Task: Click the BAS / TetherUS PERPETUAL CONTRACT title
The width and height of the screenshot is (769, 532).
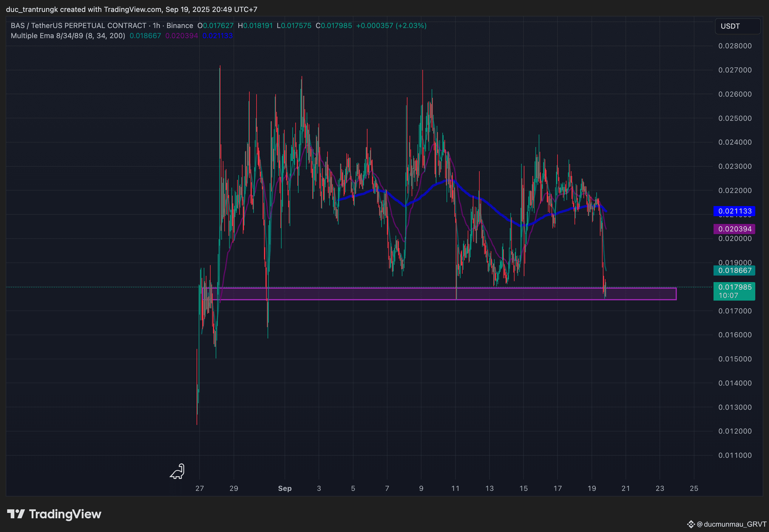Action: (78, 26)
